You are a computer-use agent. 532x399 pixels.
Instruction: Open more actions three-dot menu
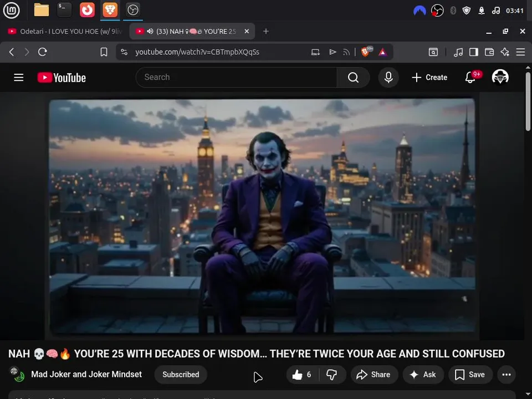coord(507,375)
